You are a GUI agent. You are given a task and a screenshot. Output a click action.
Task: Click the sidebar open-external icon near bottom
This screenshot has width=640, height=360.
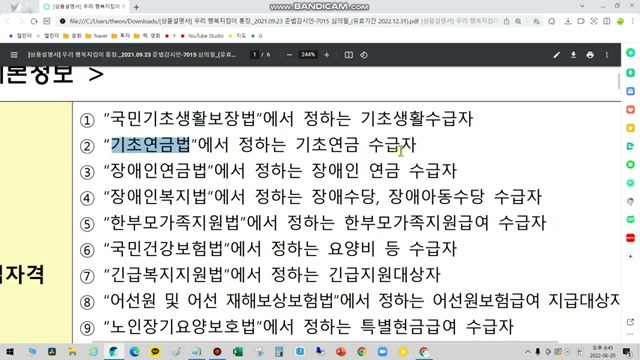tap(631, 322)
